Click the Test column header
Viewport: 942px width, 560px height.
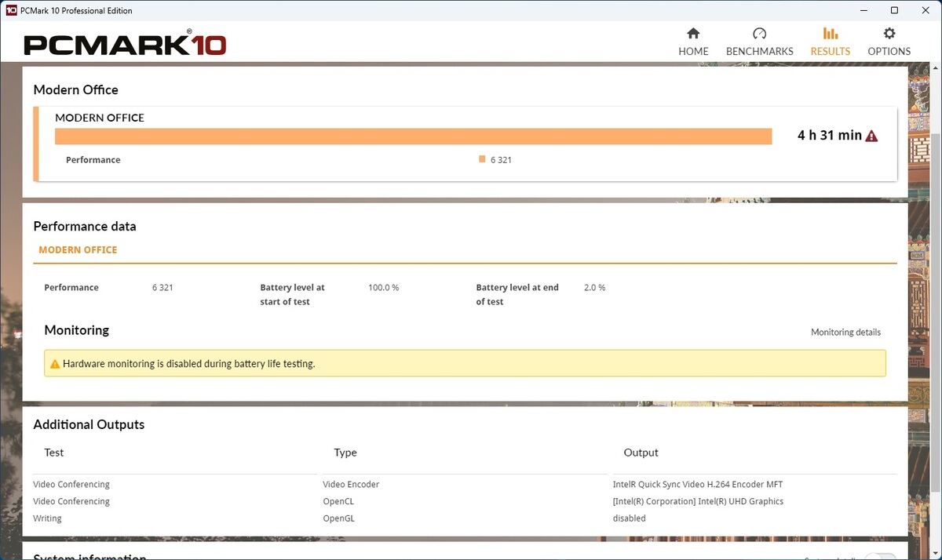pos(54,453)
